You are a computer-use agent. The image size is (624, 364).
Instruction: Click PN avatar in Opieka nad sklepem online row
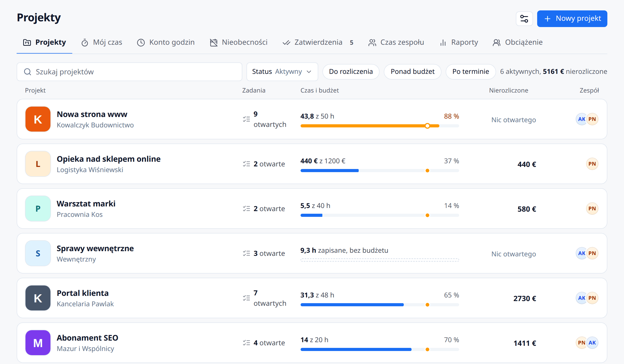(x=592, y=164)
